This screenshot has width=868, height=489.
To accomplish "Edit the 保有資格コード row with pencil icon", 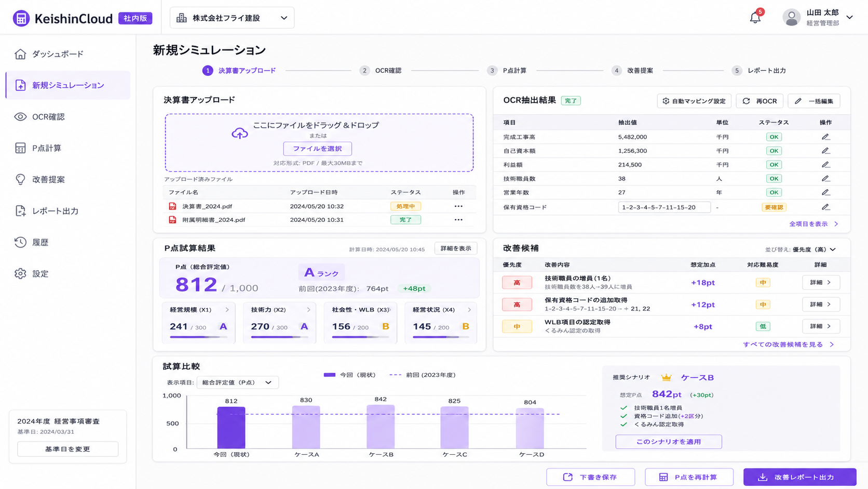I will coord(825,207).
